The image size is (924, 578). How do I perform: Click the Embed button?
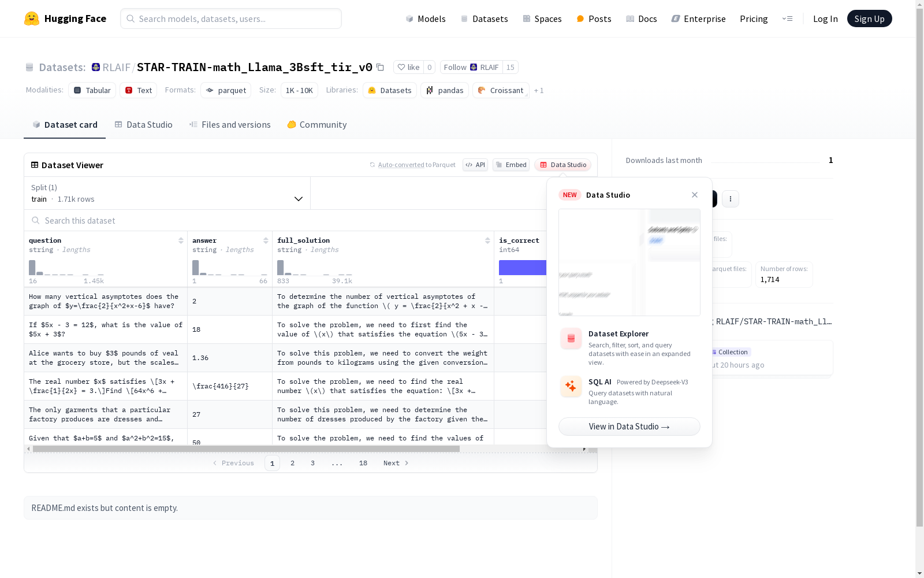(x=511, y=165)
